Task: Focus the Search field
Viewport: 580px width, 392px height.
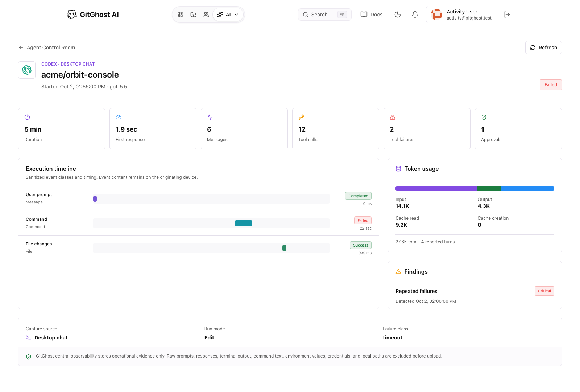Action: coord(325,15)
